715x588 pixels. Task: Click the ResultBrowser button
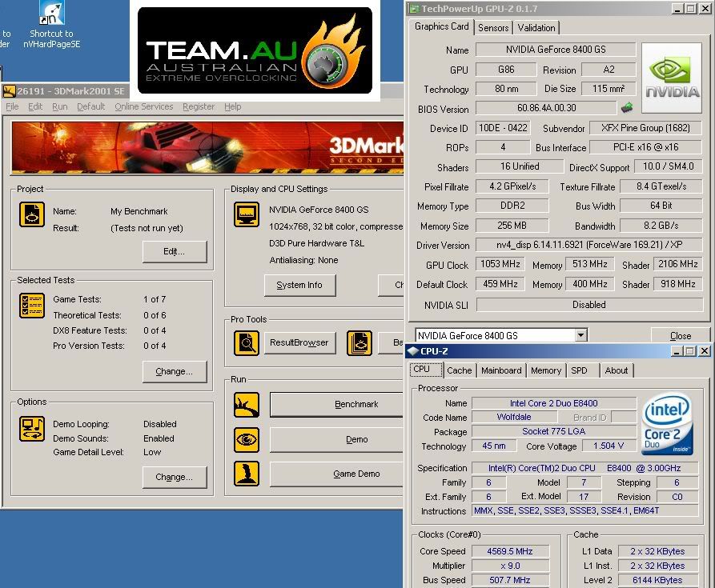pyautogui.click(x=299, y=342)
